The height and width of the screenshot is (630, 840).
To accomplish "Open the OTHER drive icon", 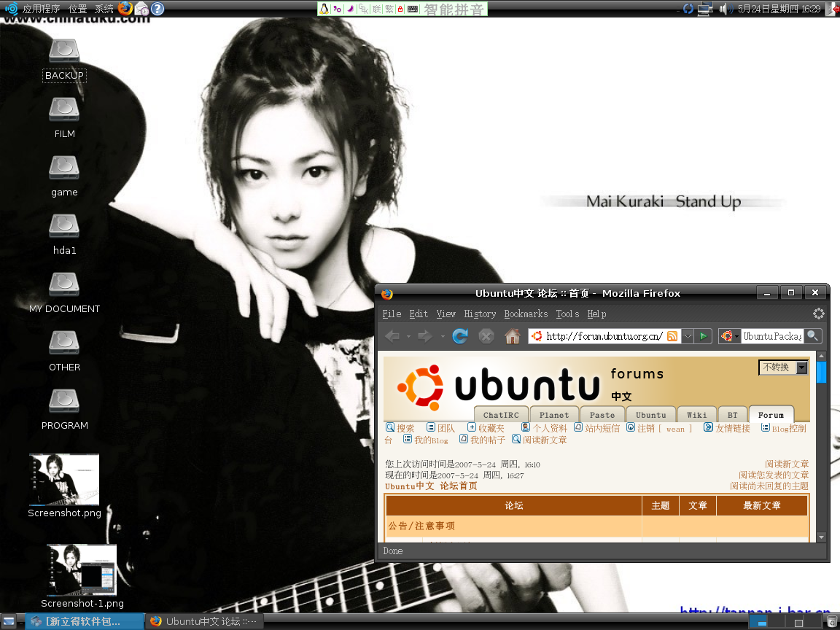I will coord(64,351).
